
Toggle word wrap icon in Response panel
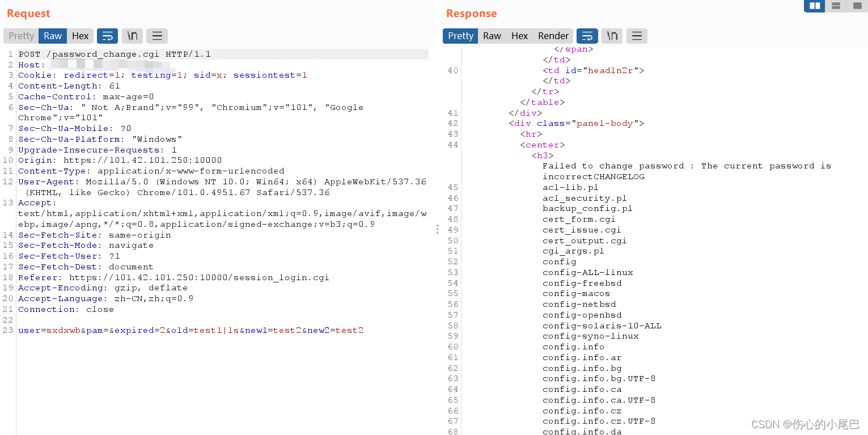[587, 36]
